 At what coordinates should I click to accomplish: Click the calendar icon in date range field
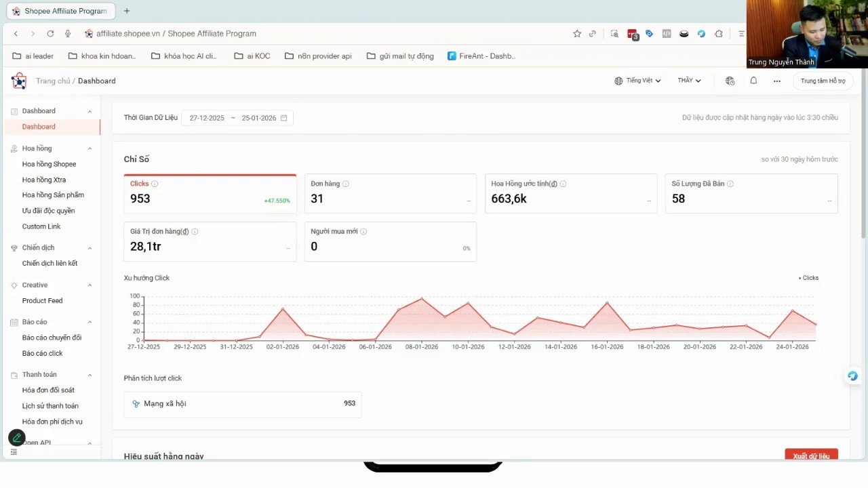click(x=284, y=118)
